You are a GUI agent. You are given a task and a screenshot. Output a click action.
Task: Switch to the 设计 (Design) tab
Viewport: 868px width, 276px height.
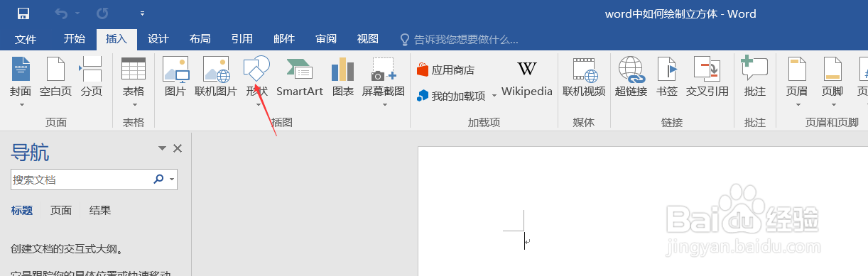[158, 38]
